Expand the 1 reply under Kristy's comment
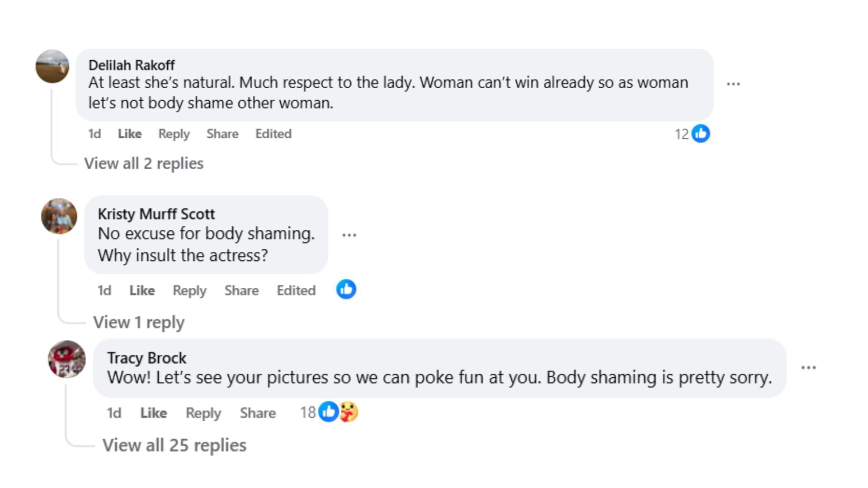Screen dimensions: 868x488 pyautogui.click(x=139, y=323)
